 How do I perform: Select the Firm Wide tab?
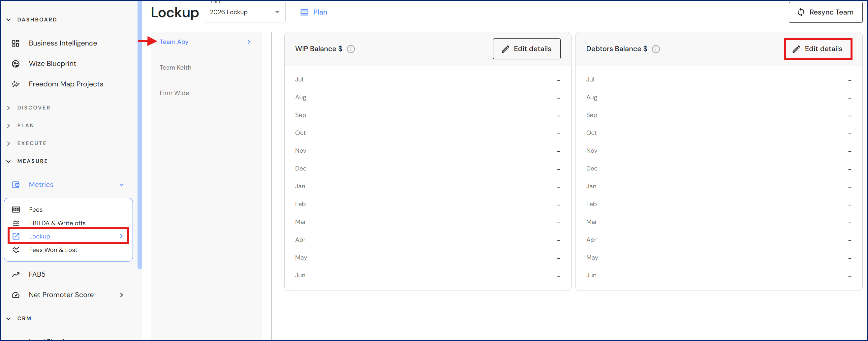pos(174,93)
